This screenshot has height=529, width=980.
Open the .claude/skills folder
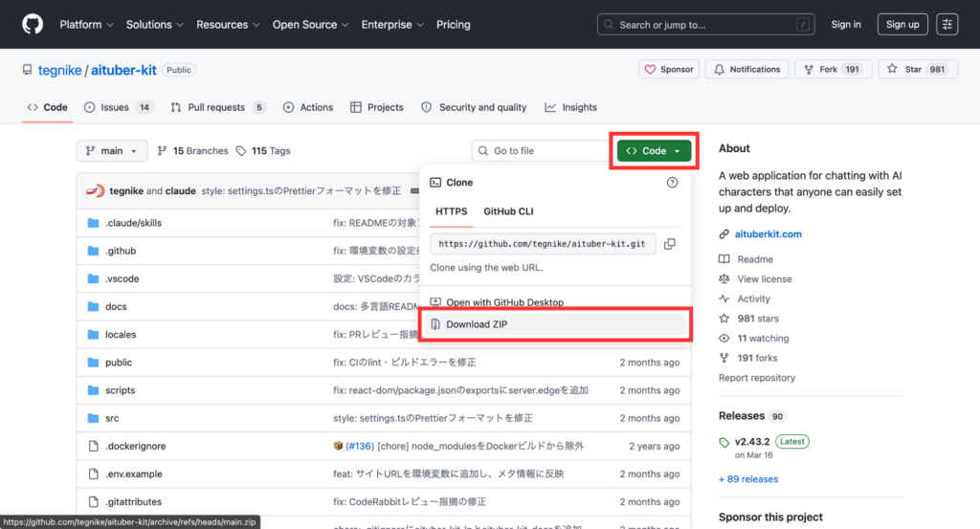pos(133,223)
